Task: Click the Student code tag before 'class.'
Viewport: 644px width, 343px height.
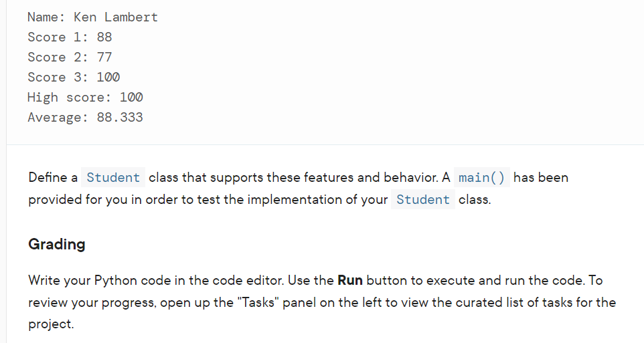Action: [x=422, y=199]
